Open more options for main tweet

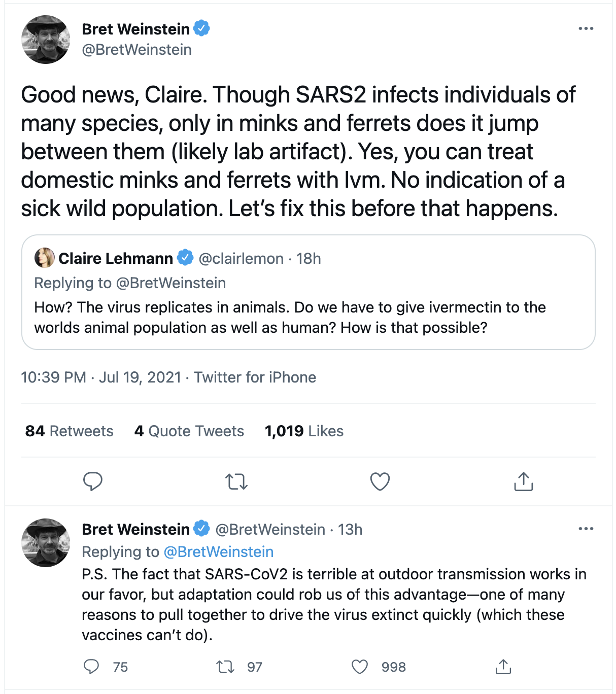(x=586, y=28)
